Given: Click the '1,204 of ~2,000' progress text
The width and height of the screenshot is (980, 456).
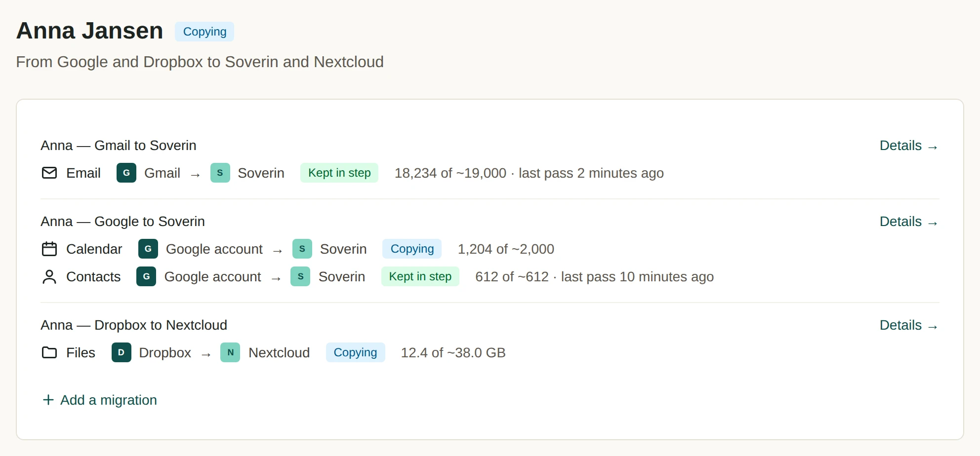Looking at the screenshot, I should point(506,249).
